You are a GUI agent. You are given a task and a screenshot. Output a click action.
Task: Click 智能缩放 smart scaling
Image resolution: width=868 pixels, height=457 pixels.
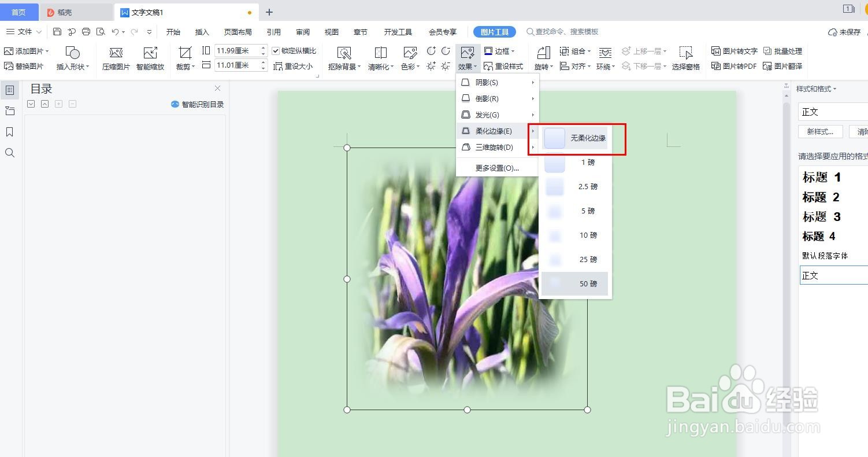click(150, 59)
